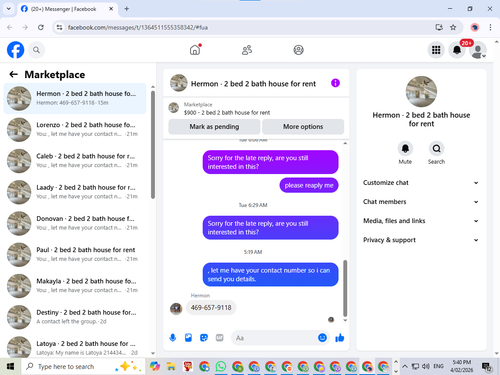Open the Copilot icon in the taskbar
The height and width of the screenshot is (375, 500).
coord(155,367)
